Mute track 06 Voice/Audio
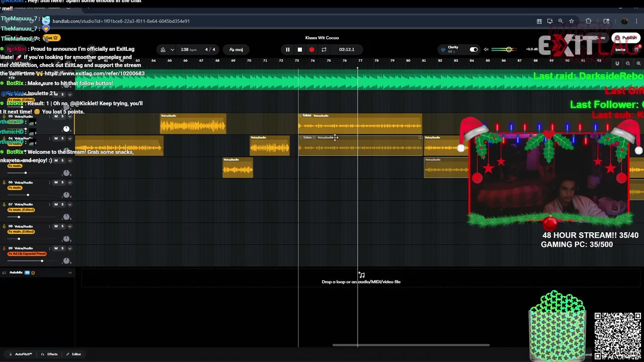The image size is (644, 362). point(56,183)
